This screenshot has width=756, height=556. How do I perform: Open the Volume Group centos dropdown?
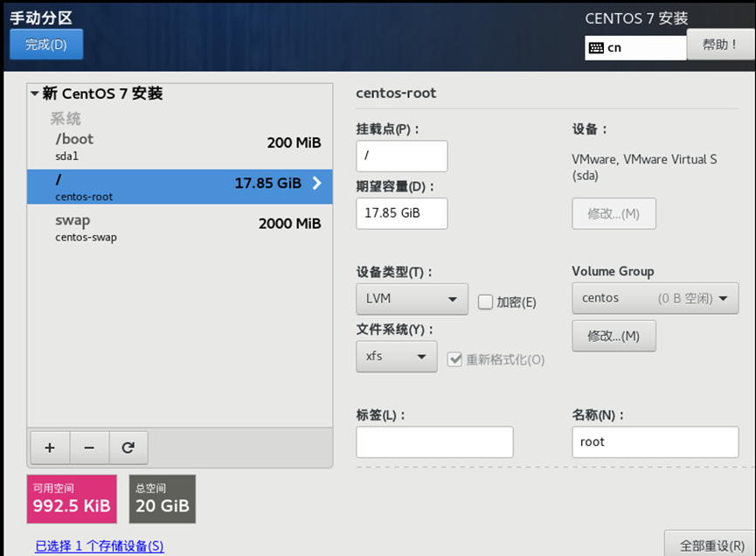click(x=655, y=298)
